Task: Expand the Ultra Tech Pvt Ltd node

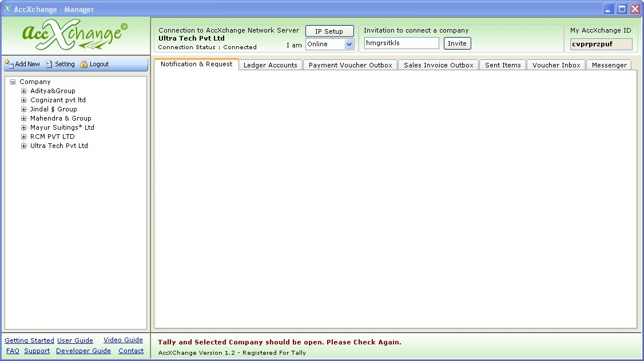Action: pos(24,146)
